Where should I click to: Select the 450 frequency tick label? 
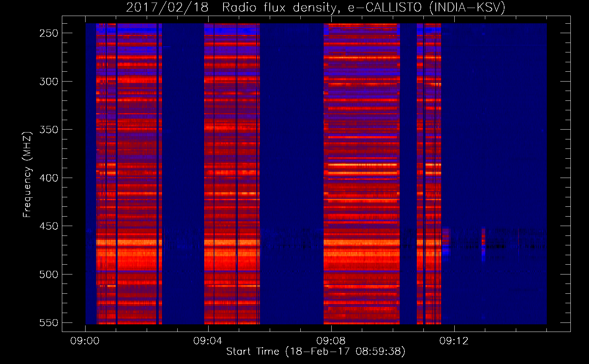(x=49, y=226)
